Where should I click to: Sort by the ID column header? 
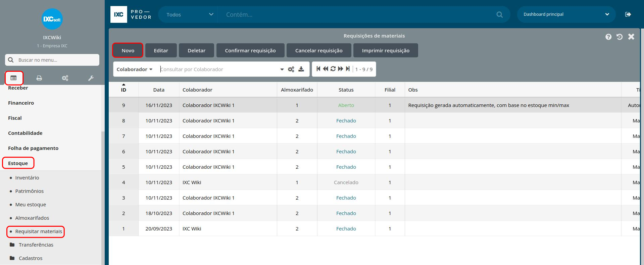coord(123,90)
